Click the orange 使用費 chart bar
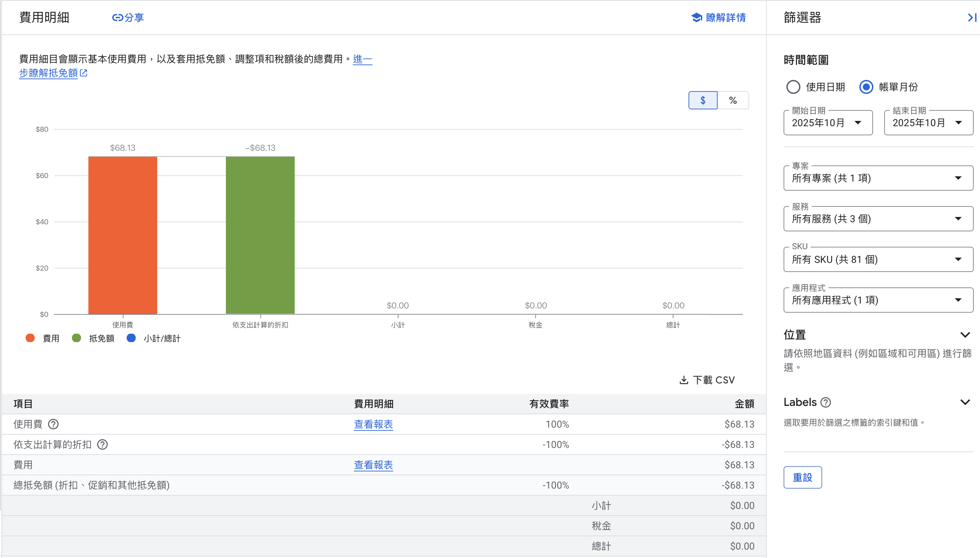 pos(123,235)
